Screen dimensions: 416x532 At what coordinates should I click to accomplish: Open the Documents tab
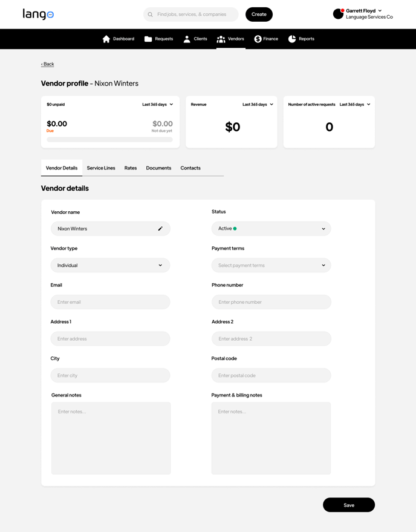point(158,168)
